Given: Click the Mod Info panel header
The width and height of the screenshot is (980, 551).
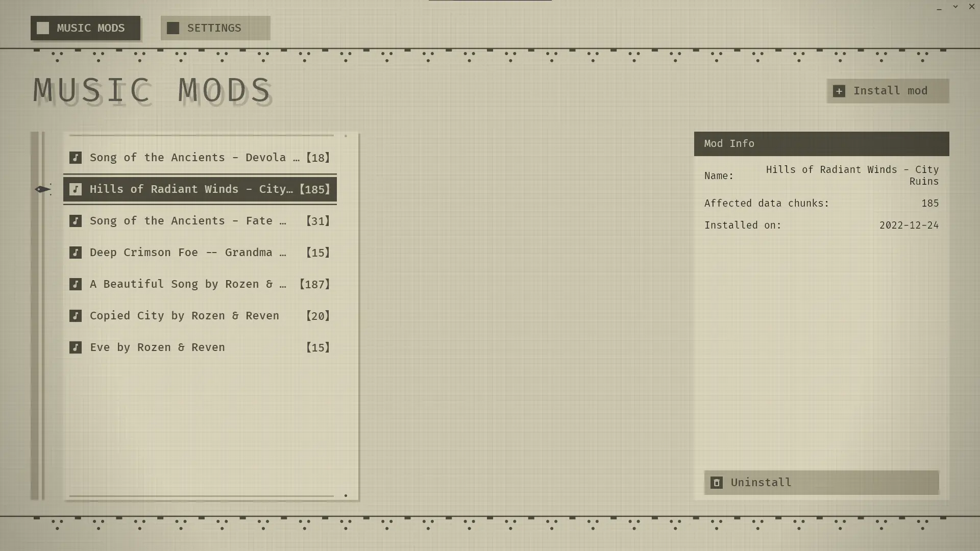Looking at the screenshot, I should click(x=821, y=144).
